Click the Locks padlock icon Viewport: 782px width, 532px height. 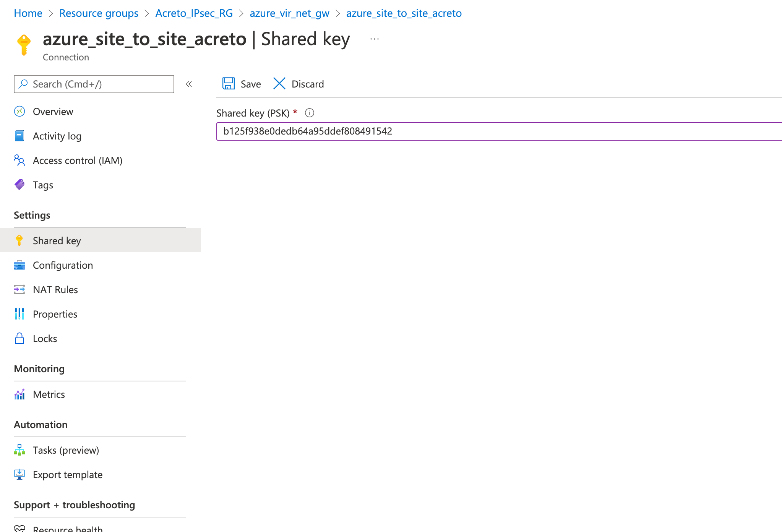point(19,338)
